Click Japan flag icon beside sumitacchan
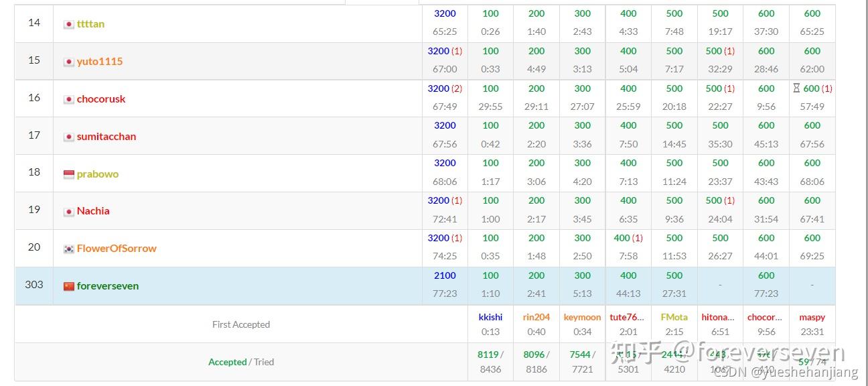The width and height of the screenshot is (868, 386). click(x=68, y=136)
